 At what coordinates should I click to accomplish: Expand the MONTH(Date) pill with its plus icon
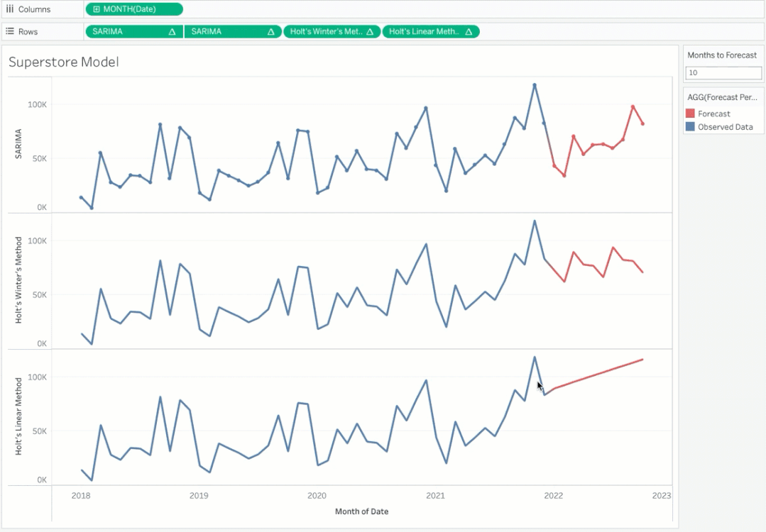tap(97, 9)
